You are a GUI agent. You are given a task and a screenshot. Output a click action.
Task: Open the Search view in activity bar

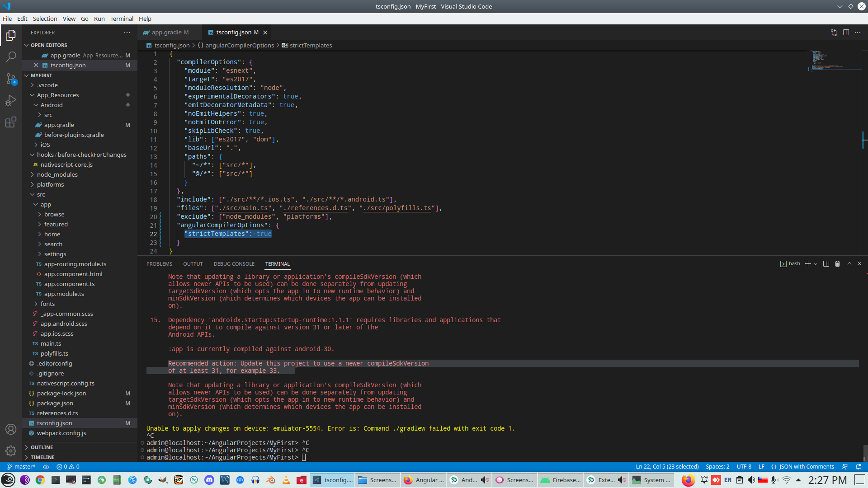coord(11,57)
